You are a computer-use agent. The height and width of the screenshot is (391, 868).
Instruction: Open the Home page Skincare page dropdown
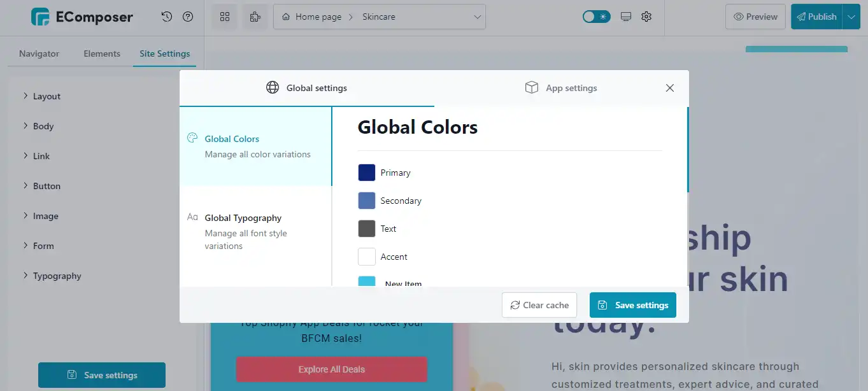(x=380, y=17)
